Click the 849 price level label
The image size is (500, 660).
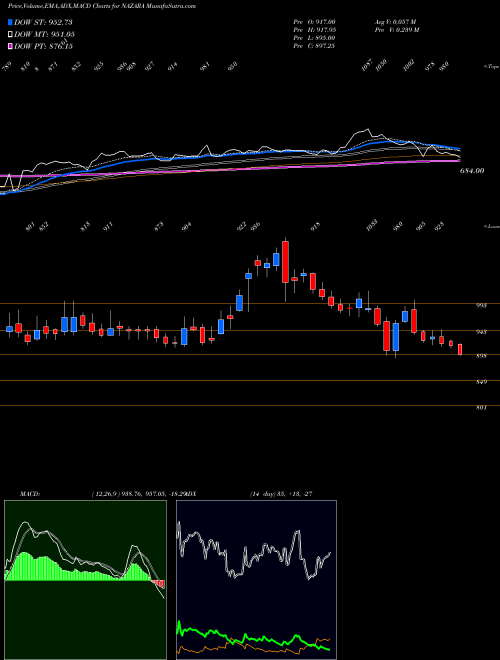click(x=481, y=382)
